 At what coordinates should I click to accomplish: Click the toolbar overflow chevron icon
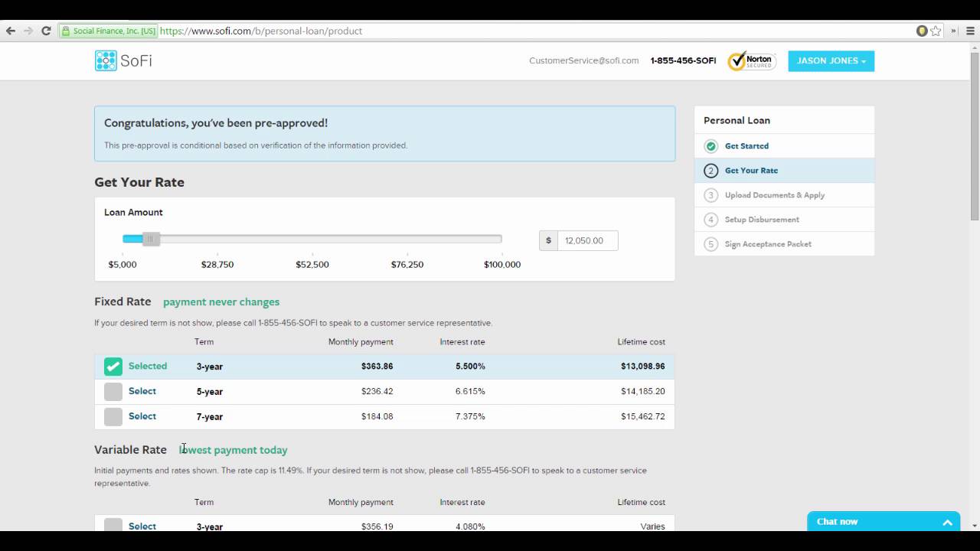pyautogui.click(x=953, y=31)
